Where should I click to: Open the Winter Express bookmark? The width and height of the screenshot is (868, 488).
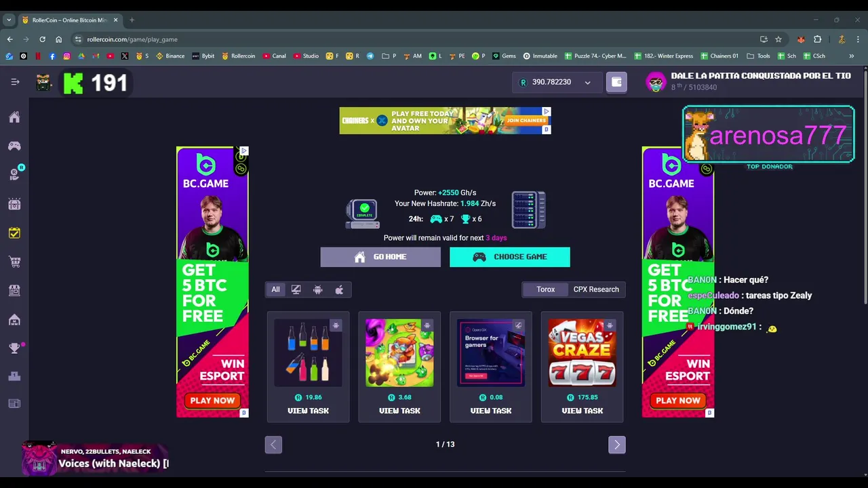(x=664, y=56)
